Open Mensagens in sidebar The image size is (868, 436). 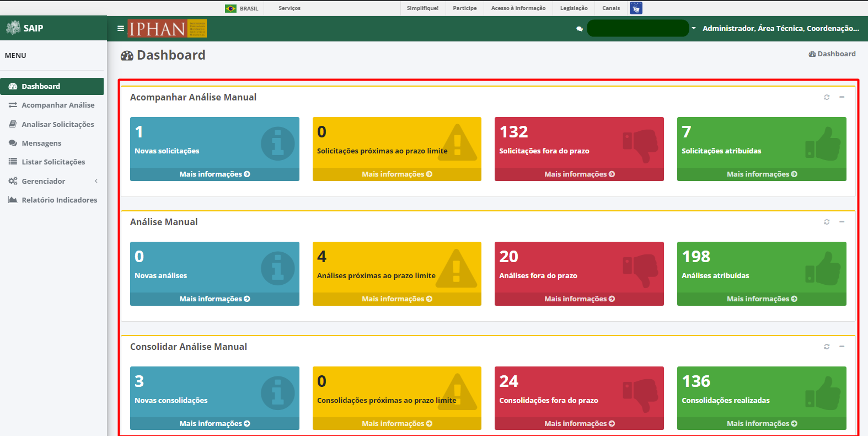52,143
